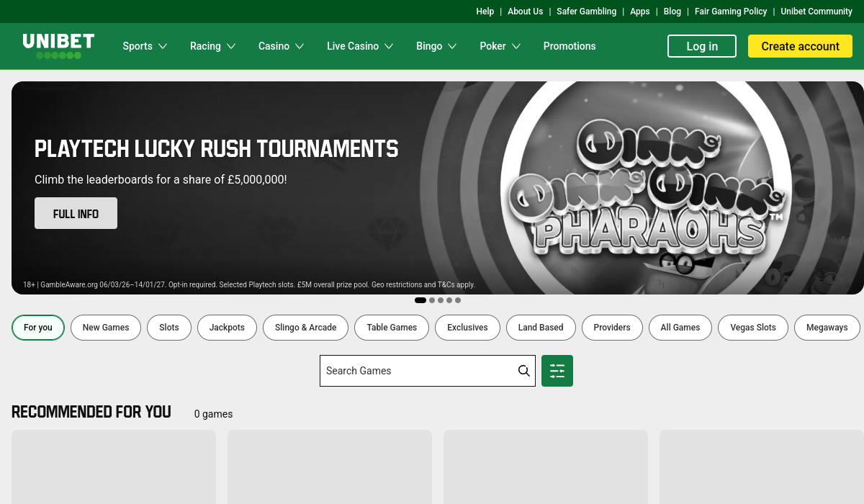Open the Poker menu item

(x=492, y=46)
